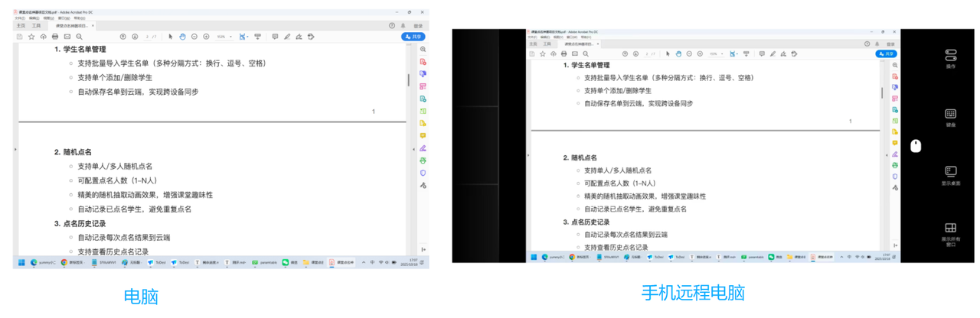Click the Windows Start button on 电脑 taskbar
The height and width of the screenshot is (318, 980).
pos(21,262)
